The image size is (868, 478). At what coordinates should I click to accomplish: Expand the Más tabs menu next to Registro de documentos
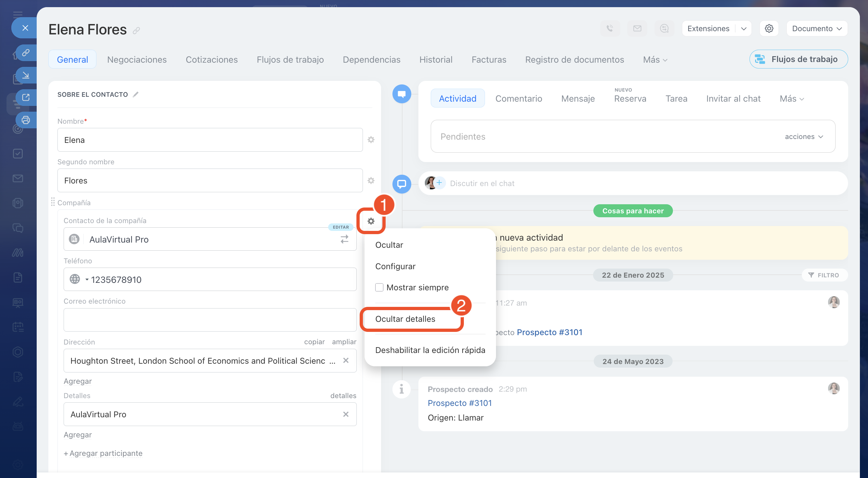point(655,60)
